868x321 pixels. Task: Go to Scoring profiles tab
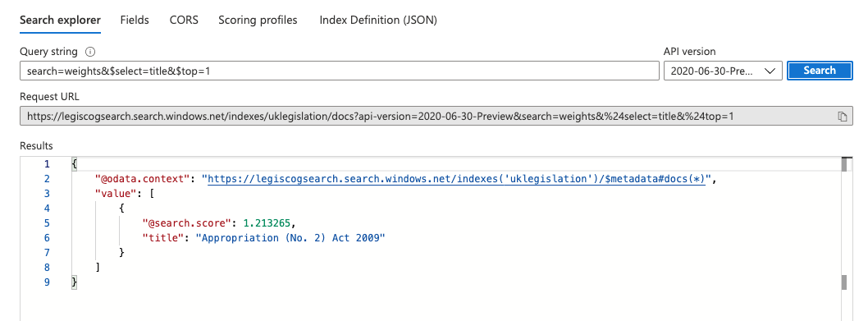click(258, 20)
